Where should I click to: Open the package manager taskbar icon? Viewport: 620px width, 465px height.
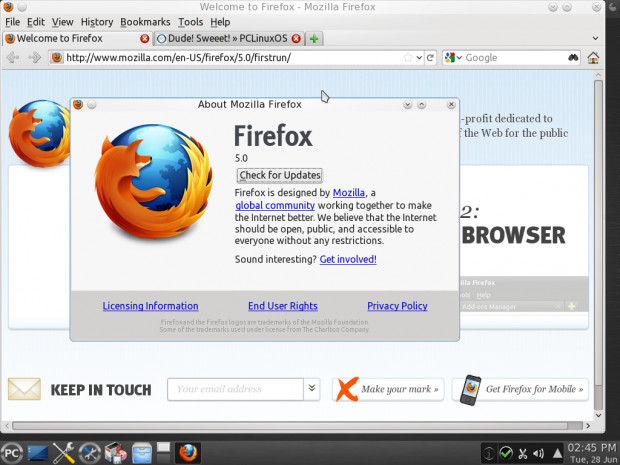coord(115,453)
